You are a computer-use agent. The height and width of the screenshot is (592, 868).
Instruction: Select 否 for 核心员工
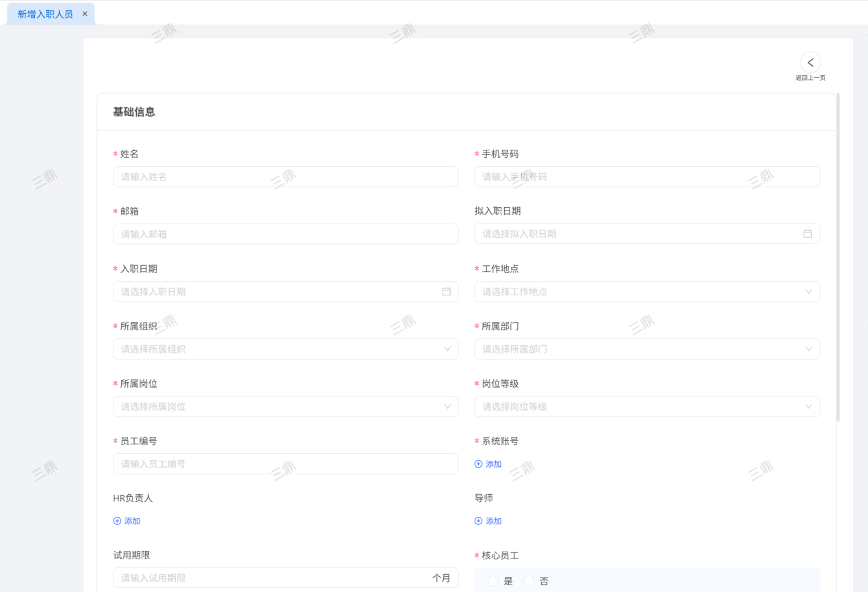529,581
